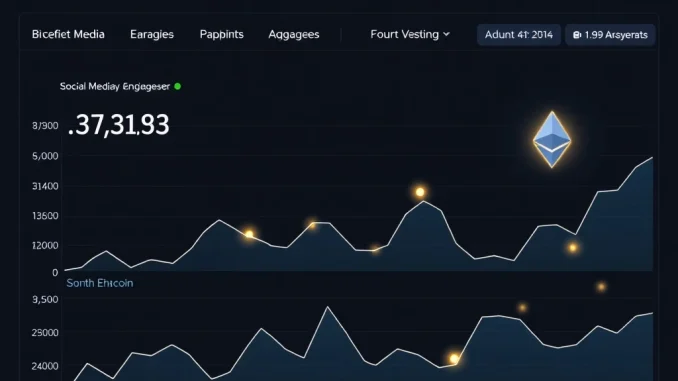Screen dimensions: 678x381
Task: Click the .37,31.93 total value
Action: pos(118,125)
